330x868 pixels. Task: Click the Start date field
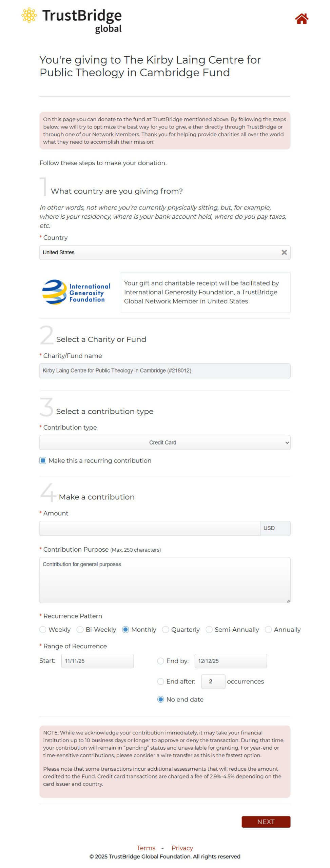[x=97, y=660]
